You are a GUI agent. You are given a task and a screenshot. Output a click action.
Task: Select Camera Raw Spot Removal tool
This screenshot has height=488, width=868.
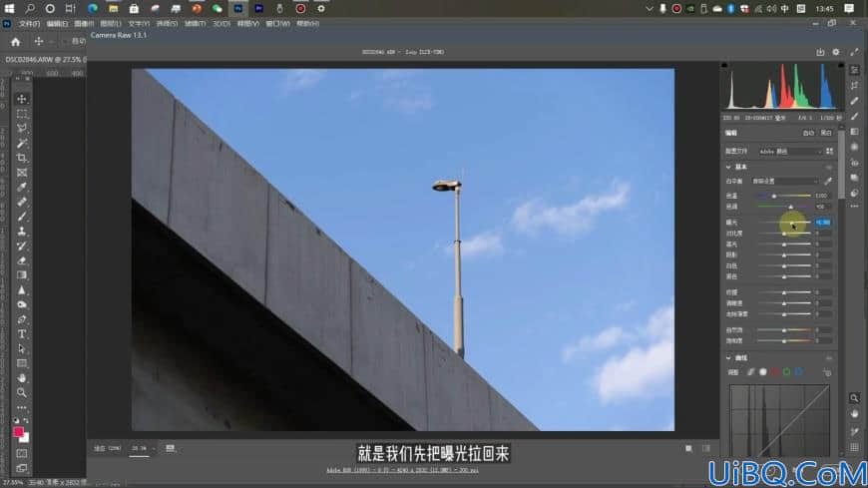click(x=855, y=101)
